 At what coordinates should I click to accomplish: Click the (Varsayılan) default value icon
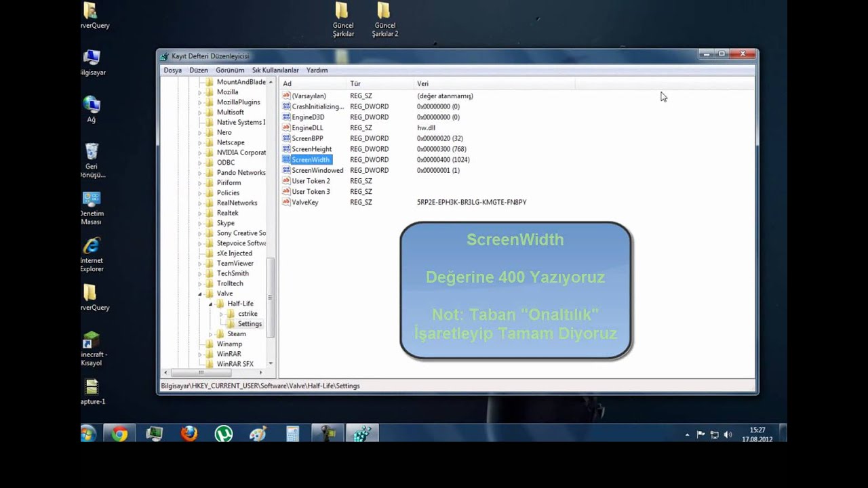click(x=286, y=96)
